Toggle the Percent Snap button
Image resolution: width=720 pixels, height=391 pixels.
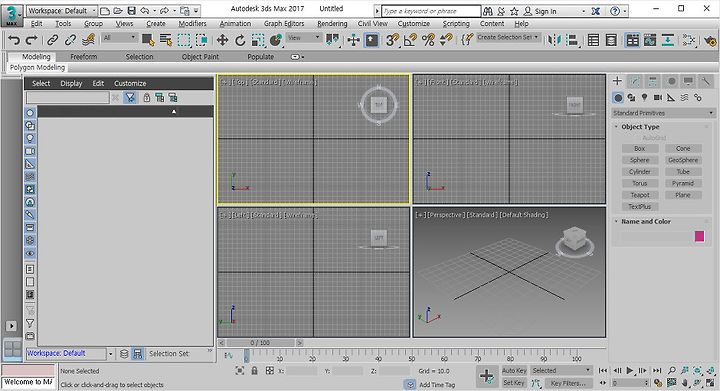(x=428, y=40)
